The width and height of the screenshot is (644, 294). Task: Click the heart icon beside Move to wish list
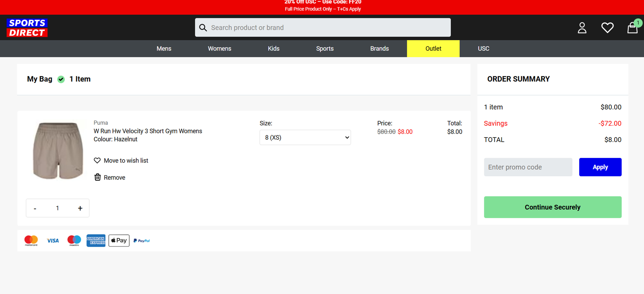97,160
